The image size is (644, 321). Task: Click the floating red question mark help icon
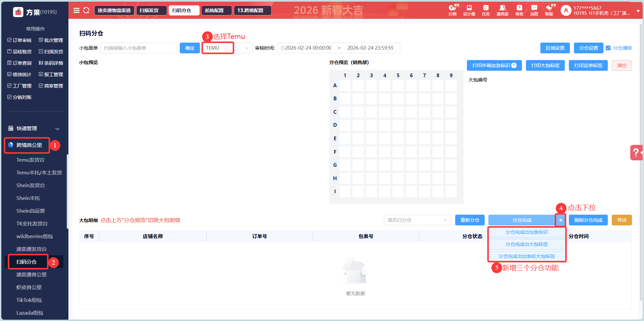[636, 153]
